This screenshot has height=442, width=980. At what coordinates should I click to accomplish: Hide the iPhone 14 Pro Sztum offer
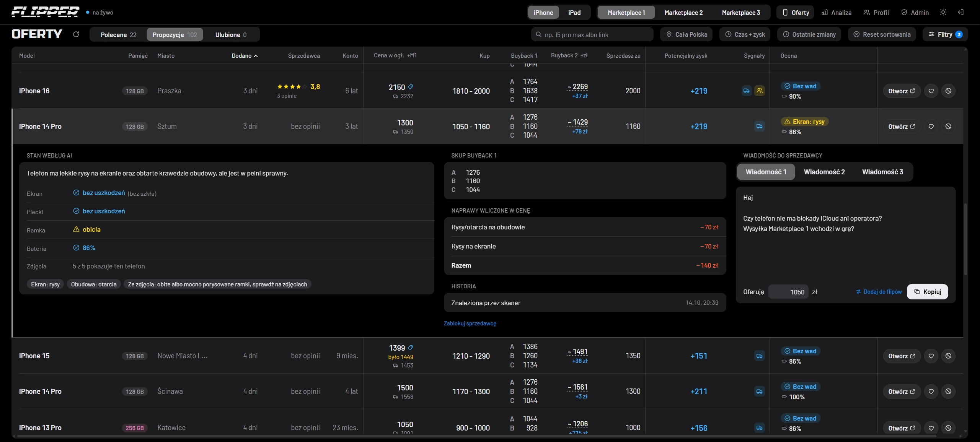click(x=948, y=127)
